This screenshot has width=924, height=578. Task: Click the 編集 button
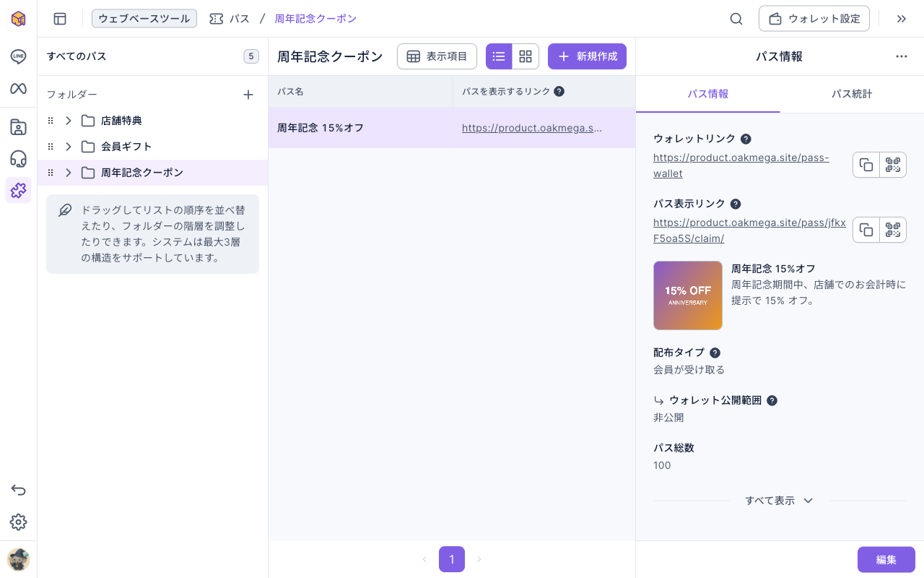(886, 560)
